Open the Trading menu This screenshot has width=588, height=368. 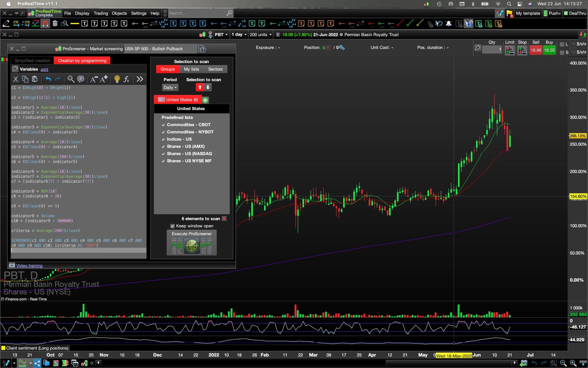(101, 13)
